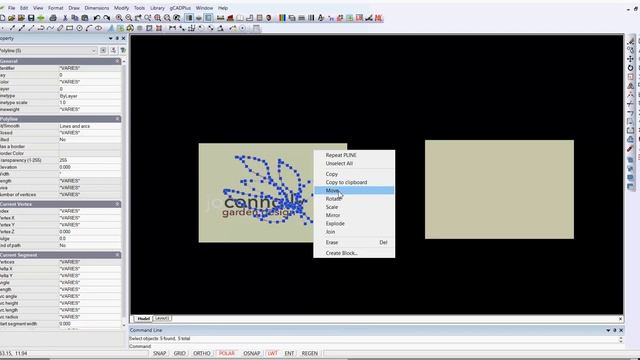Collapse the Polyline properties section
The height and width of the screenshot is (360, 640).
pyautogui.click(x=118, y=119)
